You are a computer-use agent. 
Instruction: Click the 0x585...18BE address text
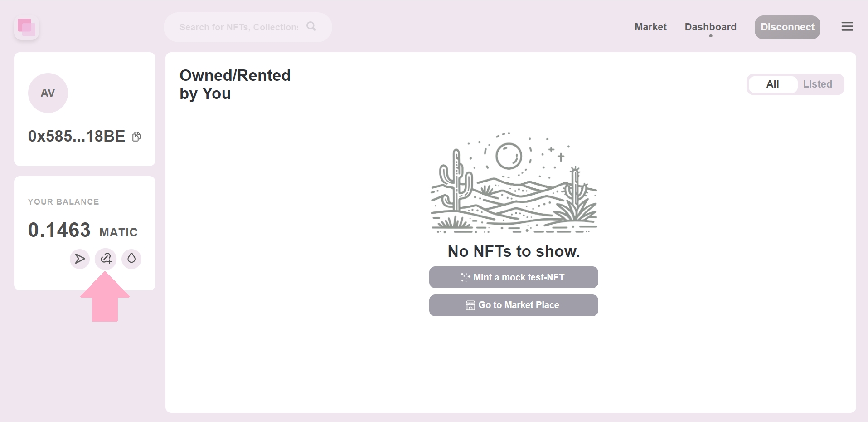pyautogui.click(x=77, y=137)
